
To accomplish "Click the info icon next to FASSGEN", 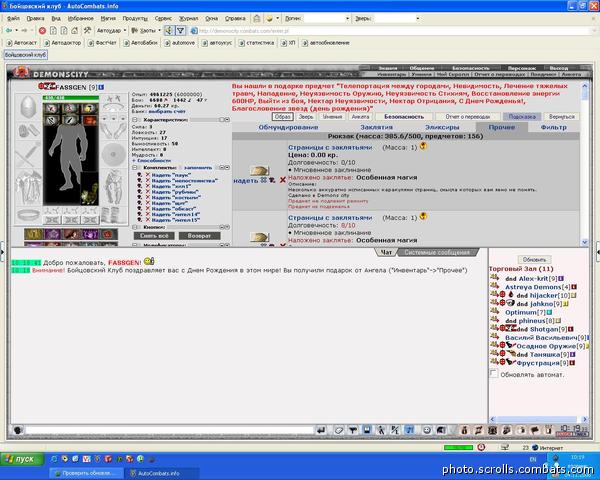I will 101,87.
